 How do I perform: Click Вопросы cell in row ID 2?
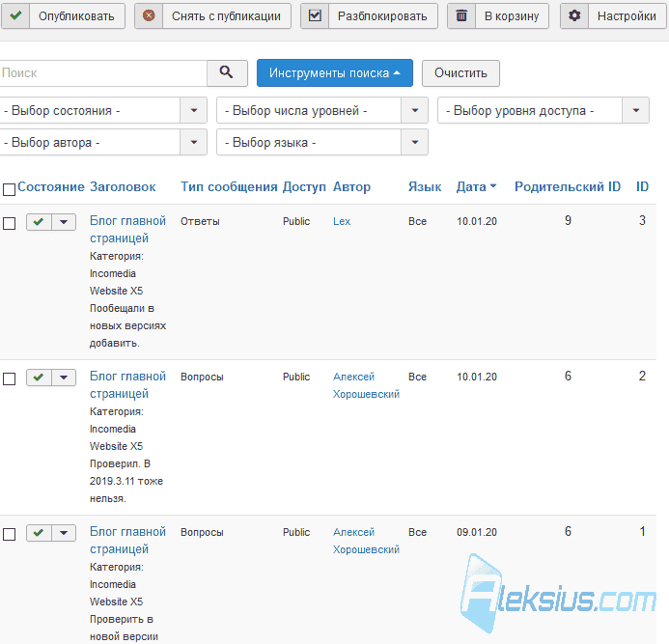click(202, 377)
